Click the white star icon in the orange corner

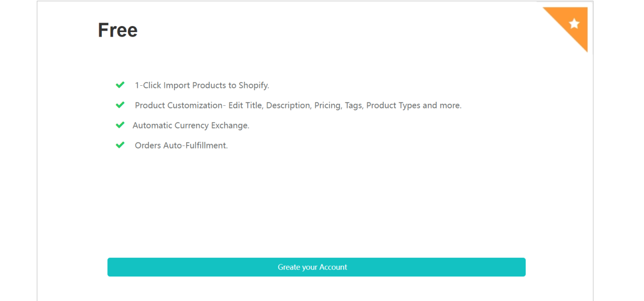tap(574, 24)
